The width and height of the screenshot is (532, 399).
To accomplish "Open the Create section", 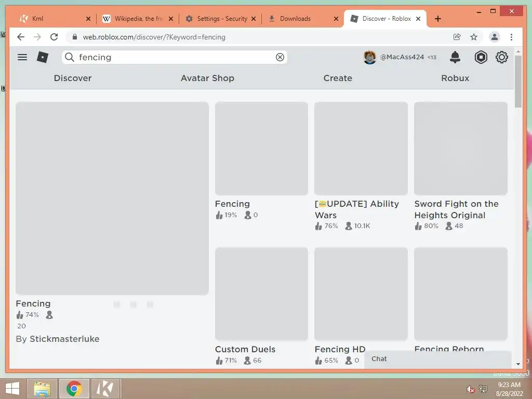I will pyautogui.click(x=338, y=78).
